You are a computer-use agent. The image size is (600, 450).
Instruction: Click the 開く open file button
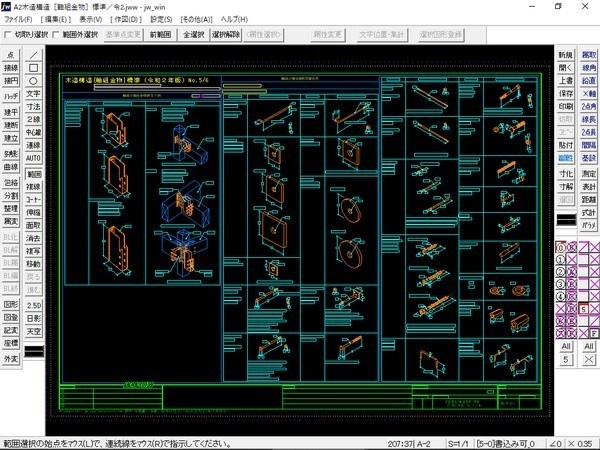566,68
